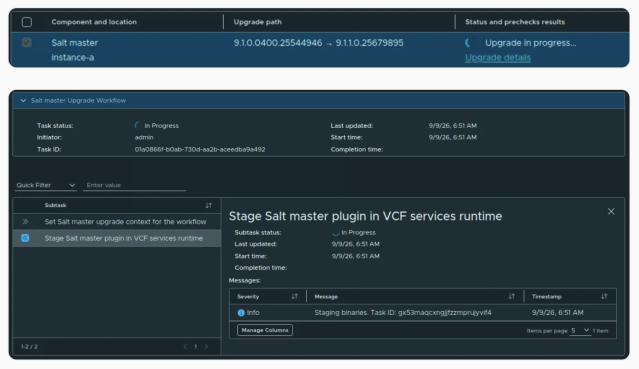Open the Quick Filter dropdown
The image size is (639, 369).
pyautogui.click(x=46, y=185)
